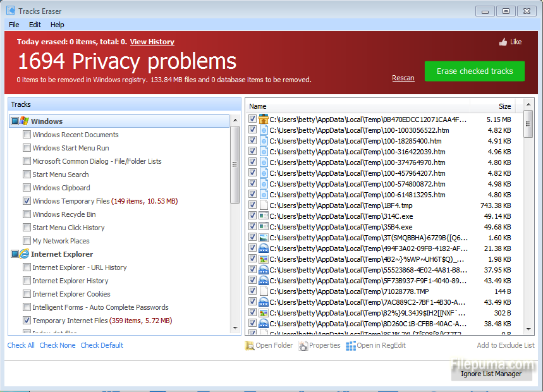The image size is (543, 392).
Task: Click the Properties icon below file list
Action: (x=303, y=346)
